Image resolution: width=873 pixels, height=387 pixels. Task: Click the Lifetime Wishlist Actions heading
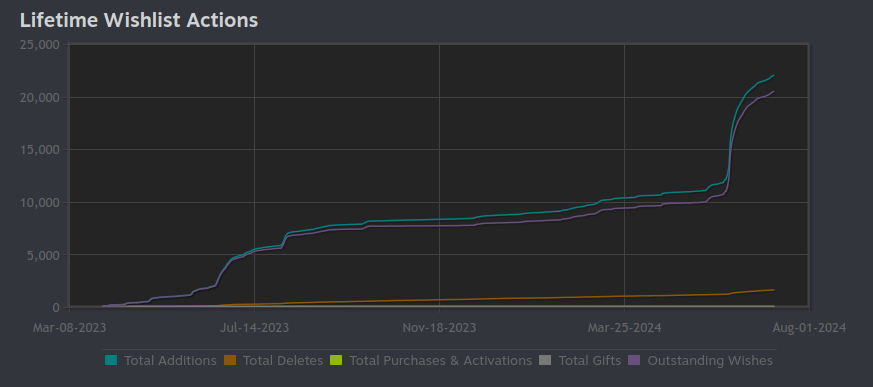(x=139, y=20)
